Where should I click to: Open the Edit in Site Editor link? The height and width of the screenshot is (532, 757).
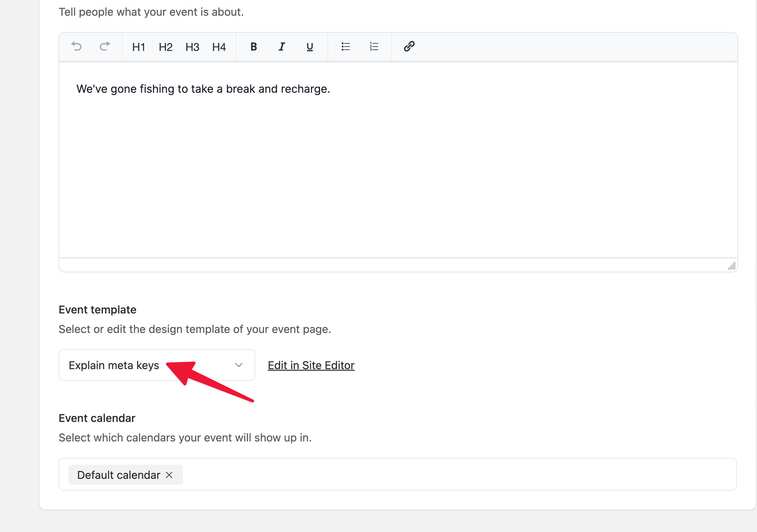pos(311,365)
